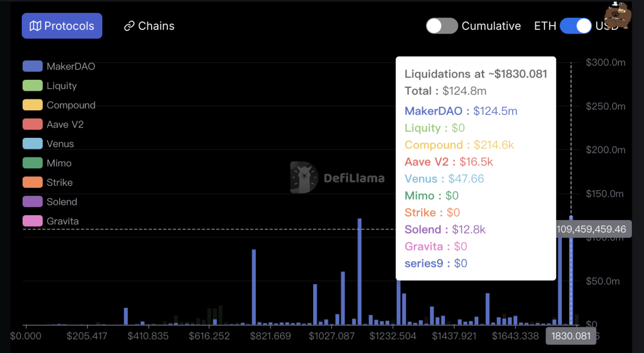Select the Solend legend swatch

point(32,202)
